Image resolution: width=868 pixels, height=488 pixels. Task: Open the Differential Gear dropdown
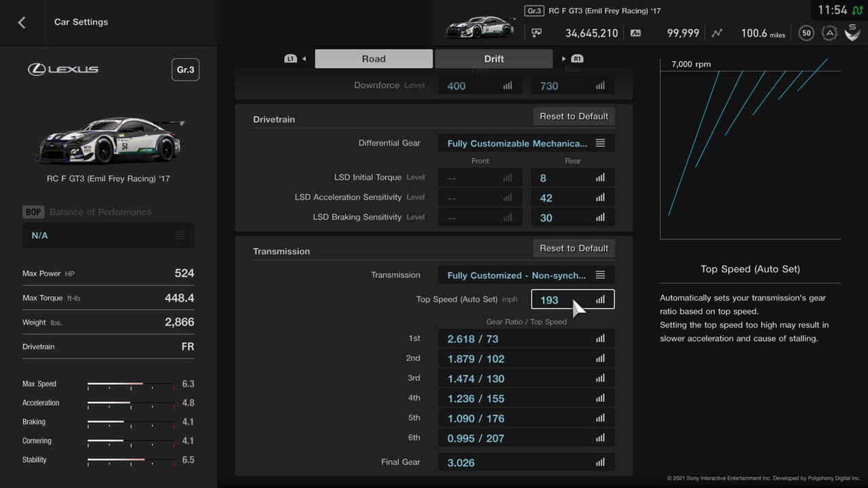[x=527, y=143]
